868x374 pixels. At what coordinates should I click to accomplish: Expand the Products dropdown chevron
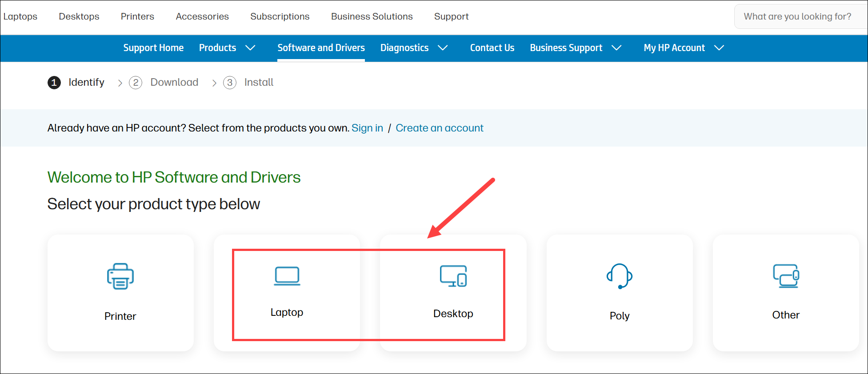pyautogui.click(x=251, y=48)
